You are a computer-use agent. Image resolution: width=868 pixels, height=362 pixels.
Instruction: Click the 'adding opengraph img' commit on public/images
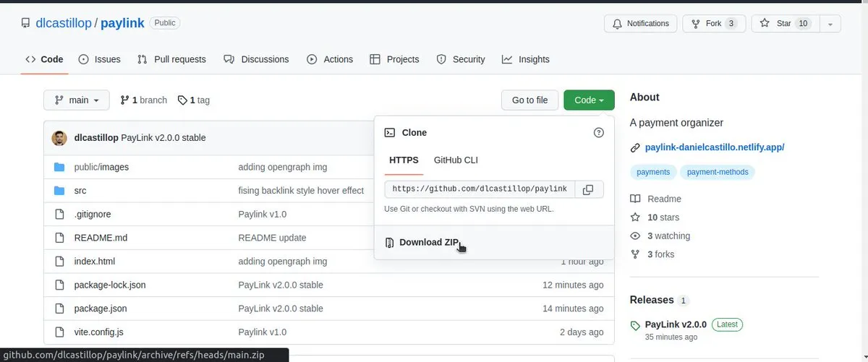(x=283, y=167)
